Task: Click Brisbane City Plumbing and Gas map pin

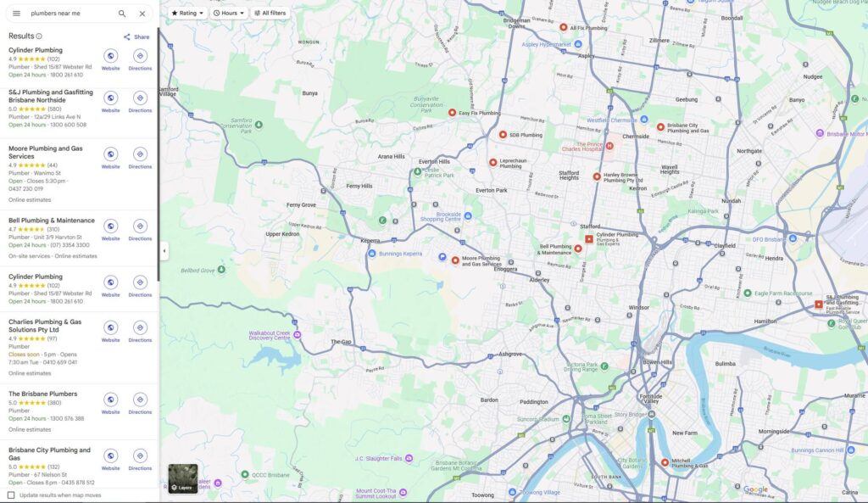Action: coord(660,127)
